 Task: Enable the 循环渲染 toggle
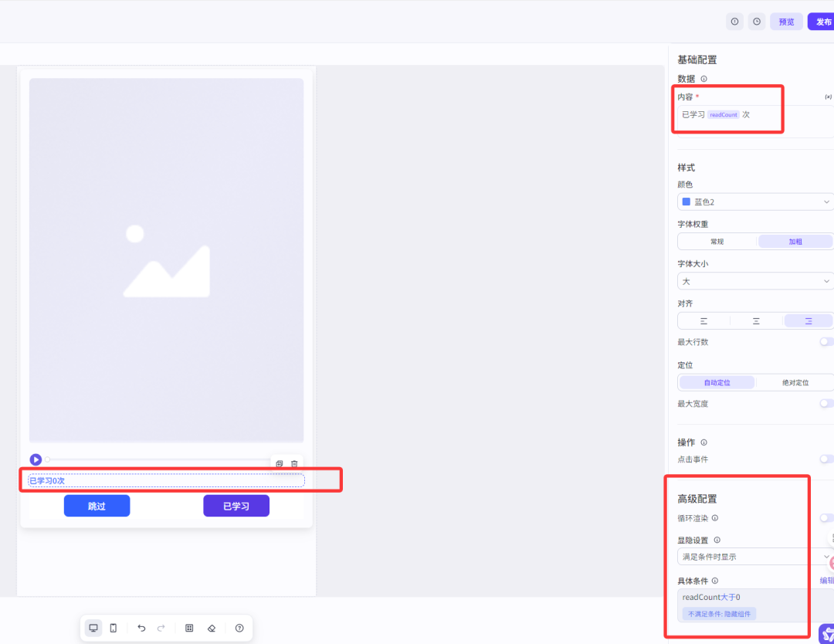(x=827, y=518)
